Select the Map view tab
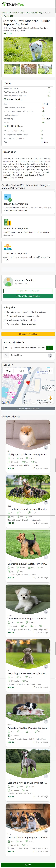Image resolution: width=56 pixels, height=868 pixels. [8, 371]
